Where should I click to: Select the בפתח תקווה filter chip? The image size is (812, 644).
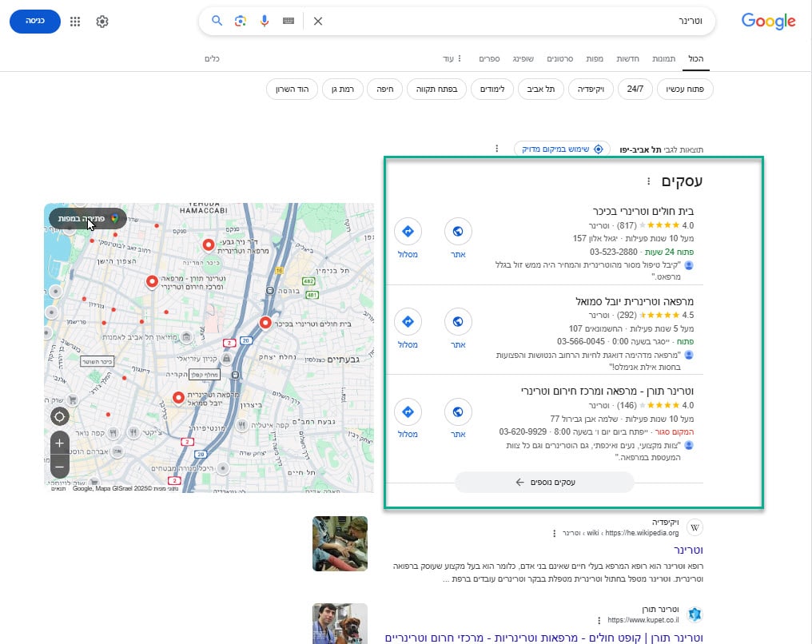pyautogui.click(x=436, y=89)
